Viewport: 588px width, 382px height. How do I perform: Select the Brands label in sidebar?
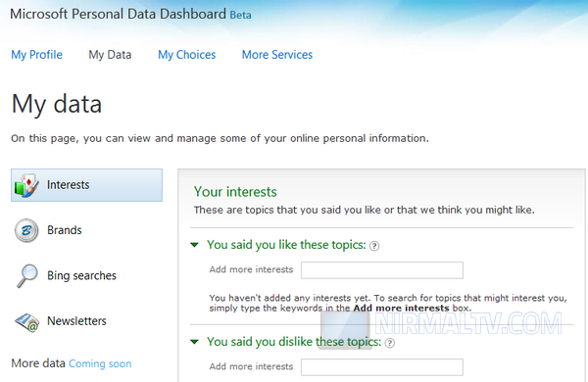point(65,230)
